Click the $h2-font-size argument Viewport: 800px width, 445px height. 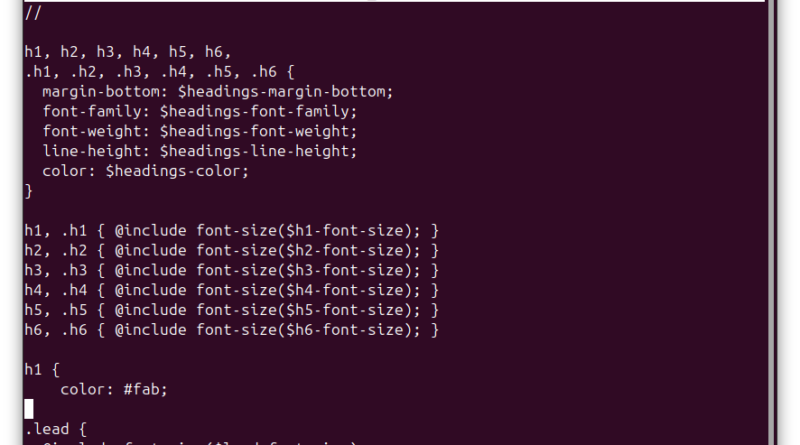[345, 251]
